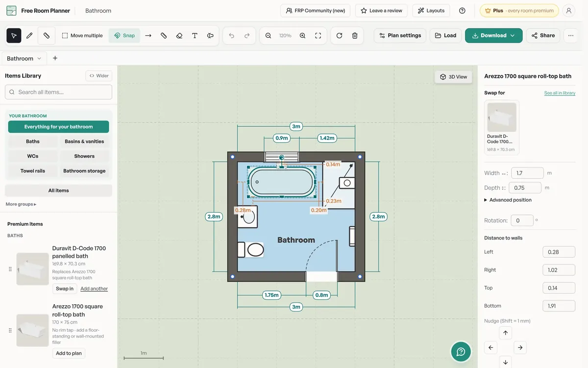Select the eraser tool
588x368 pixels.
179,35
